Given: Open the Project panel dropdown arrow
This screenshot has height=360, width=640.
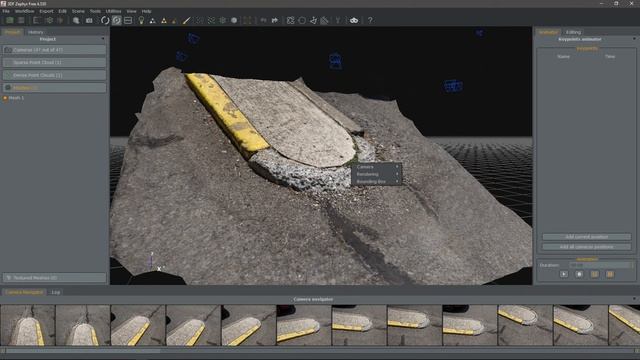Looking at the screenshot, I should (103, 39).
